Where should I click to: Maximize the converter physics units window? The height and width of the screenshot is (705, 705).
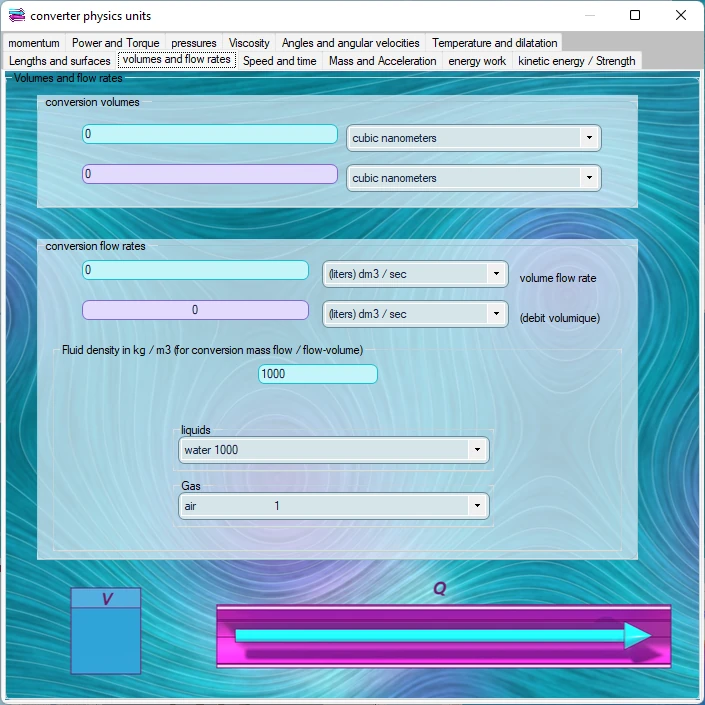635,15
